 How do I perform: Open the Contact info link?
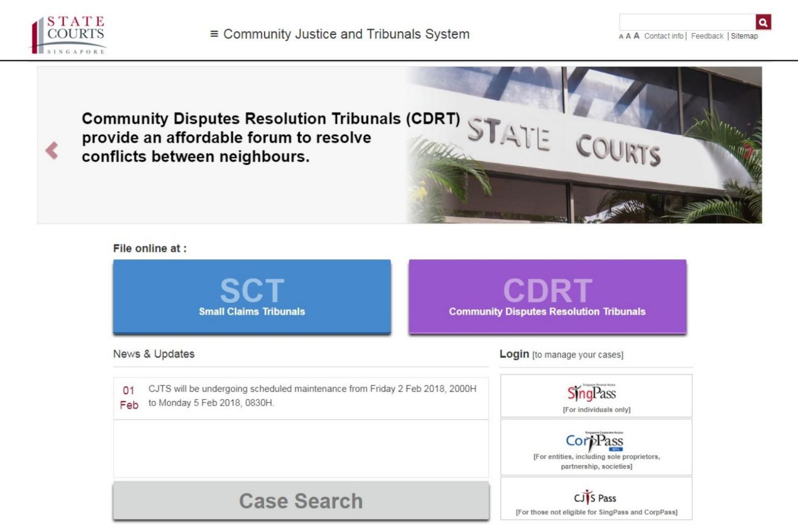[663, 36]
